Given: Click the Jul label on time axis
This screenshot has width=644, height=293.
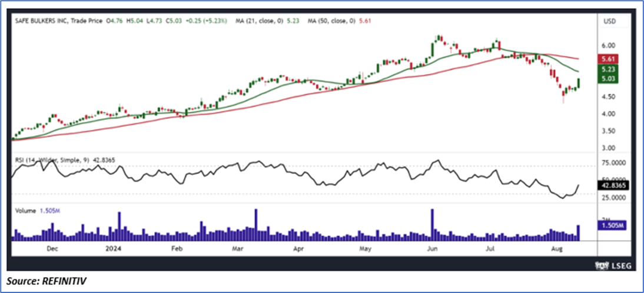Looking at the screenshot, I should click(491, 248).
